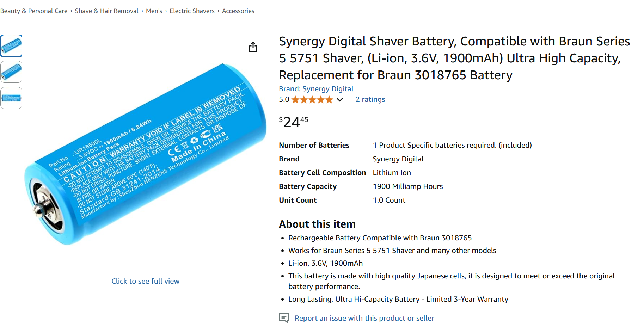The image size is (644, 333).
Task: Open the 2 ratings link
Action: coord(370,99)
